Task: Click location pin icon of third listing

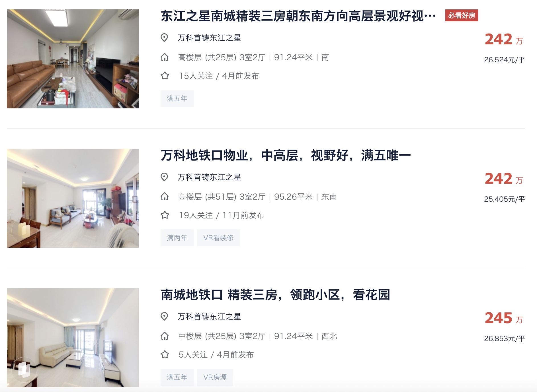Action: point(164,316)
